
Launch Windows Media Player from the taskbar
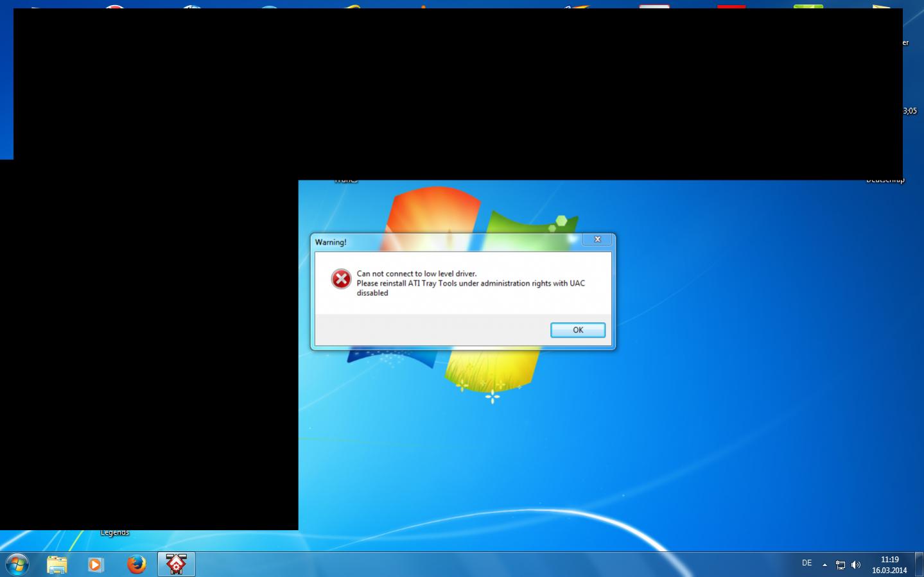tap(96, 564)
